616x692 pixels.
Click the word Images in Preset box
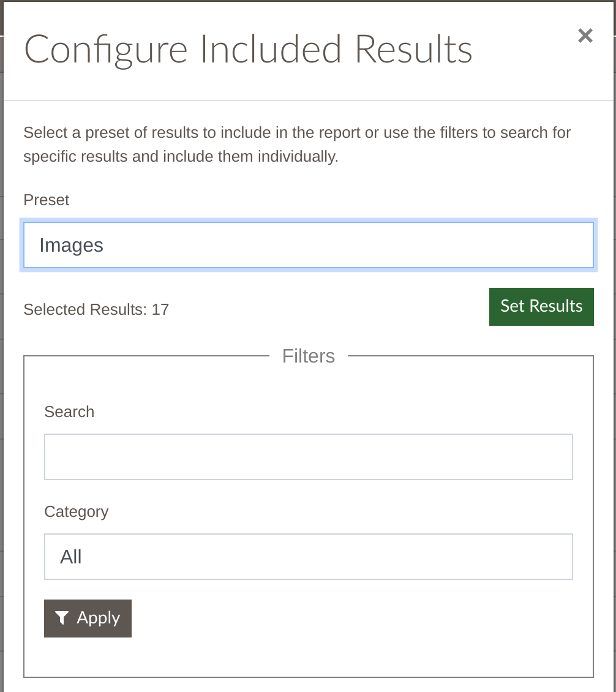click(x=71, y=246)
